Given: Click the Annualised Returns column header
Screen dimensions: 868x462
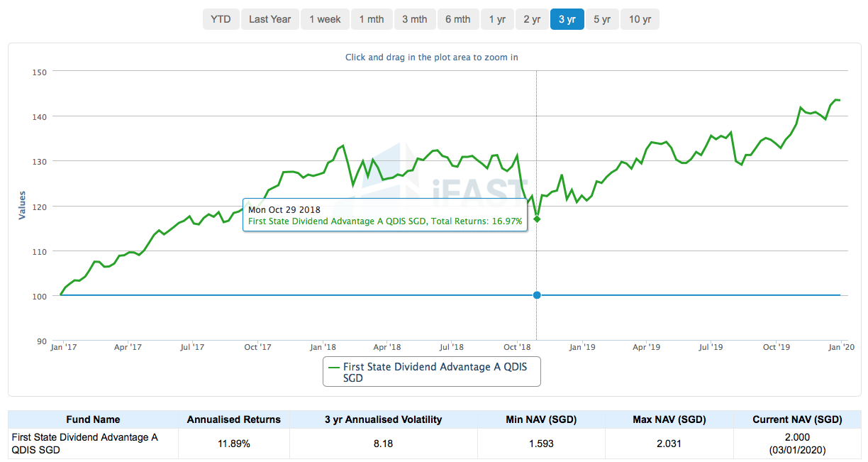Looking at the screenshot, I should click(233, 419).
